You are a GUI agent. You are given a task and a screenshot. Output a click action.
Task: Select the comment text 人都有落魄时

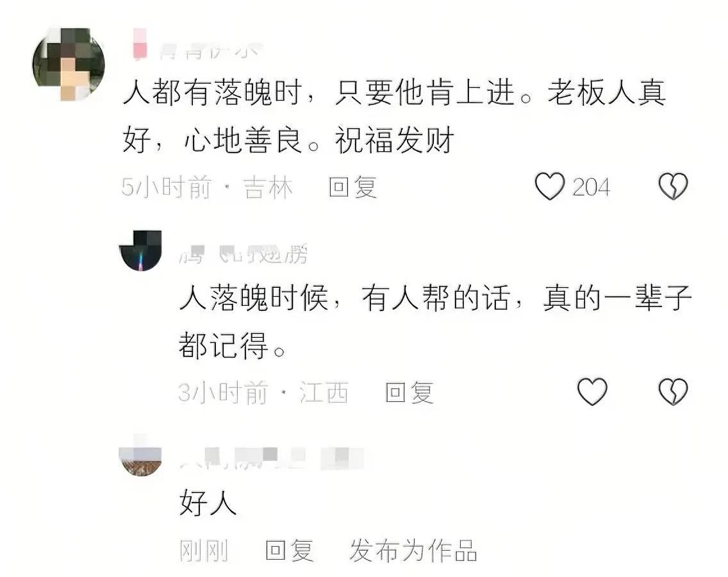tap(213, 92)
